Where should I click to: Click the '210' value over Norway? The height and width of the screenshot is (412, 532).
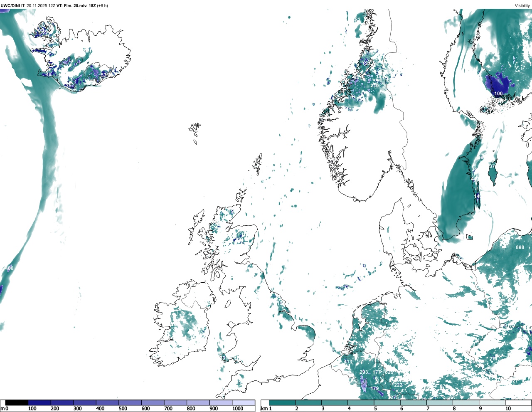coord(374,86)
